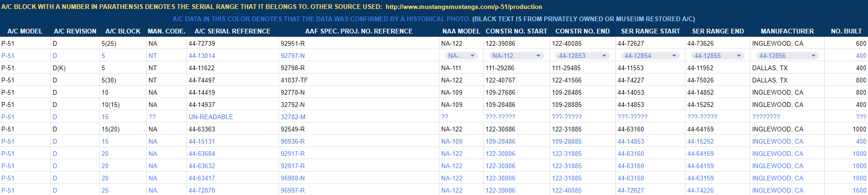Click constr end cell 122-41566
The width and height of the screenshot is (868, 195).
[582, 80]
